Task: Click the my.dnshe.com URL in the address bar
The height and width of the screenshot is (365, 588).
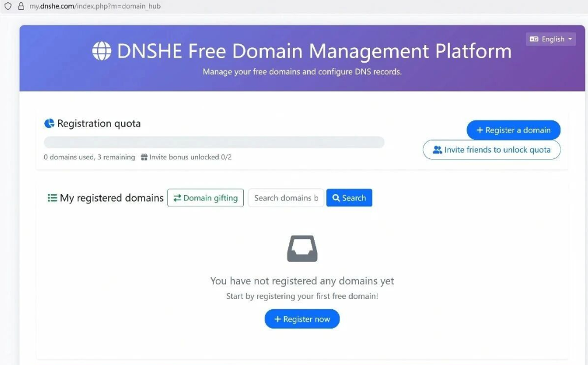Action: point(95,6)
